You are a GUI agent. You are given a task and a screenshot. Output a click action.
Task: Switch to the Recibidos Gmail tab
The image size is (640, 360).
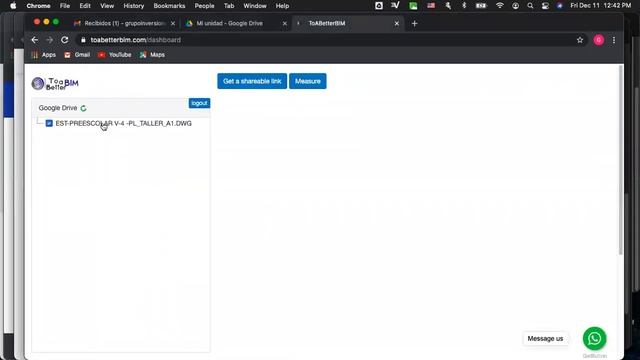tap(124, 23)
